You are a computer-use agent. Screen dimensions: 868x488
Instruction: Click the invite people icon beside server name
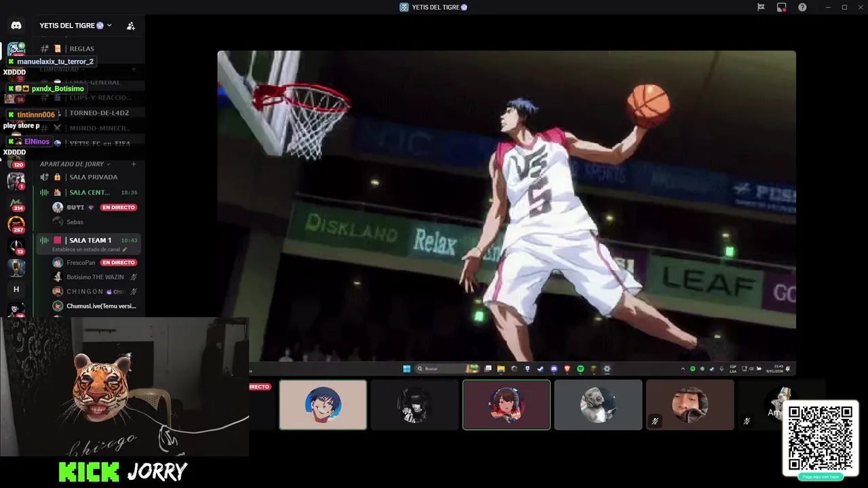click(x=131, y=26)
